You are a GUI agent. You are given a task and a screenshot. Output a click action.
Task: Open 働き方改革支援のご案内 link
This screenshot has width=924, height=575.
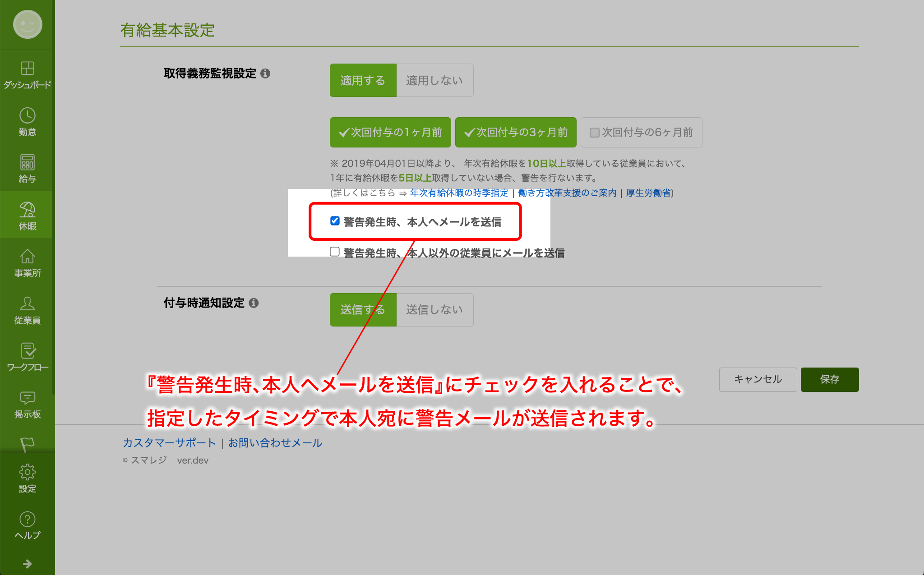(567, 193)
